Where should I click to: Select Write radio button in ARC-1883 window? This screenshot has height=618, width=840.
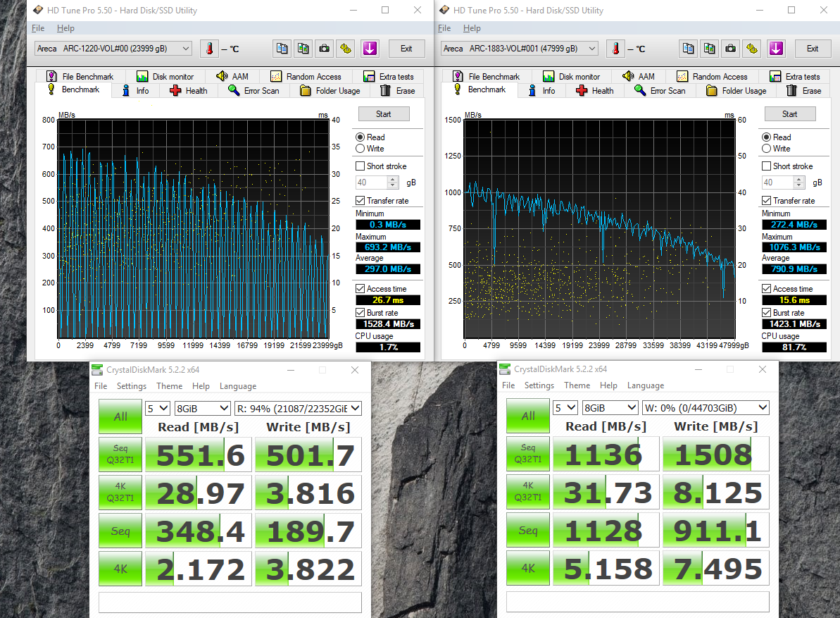click(x=767, y=149)
